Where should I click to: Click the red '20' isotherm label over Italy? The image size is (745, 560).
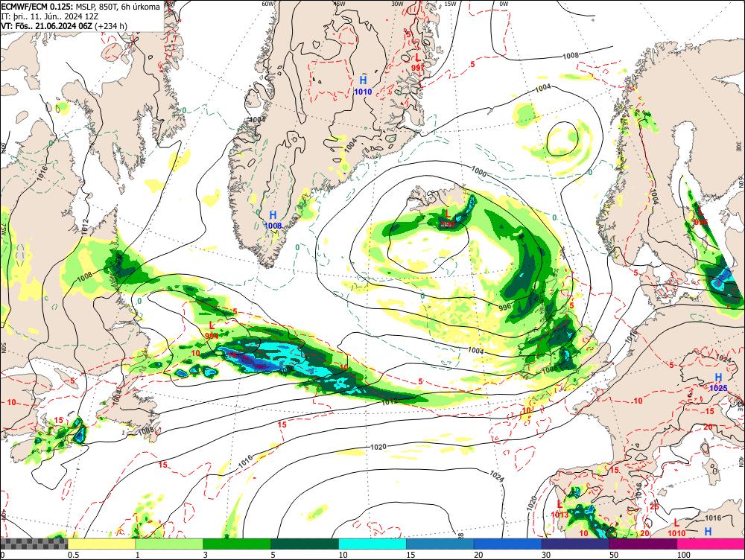pyautogui.click(x=708, y=427)
